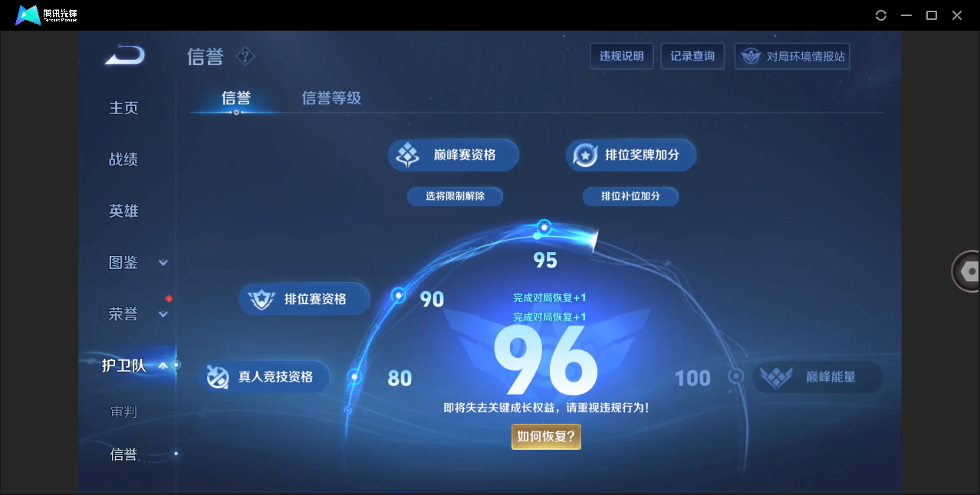Viewport: 980px width, 495px height.
Task: Click the 真人竞技资格 crossed icon
Action: 217,376
